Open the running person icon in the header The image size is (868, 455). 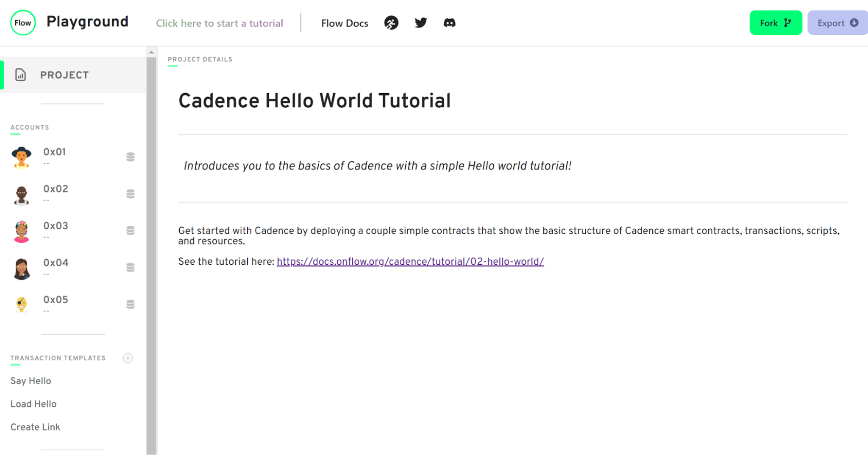tap(392, 23)
